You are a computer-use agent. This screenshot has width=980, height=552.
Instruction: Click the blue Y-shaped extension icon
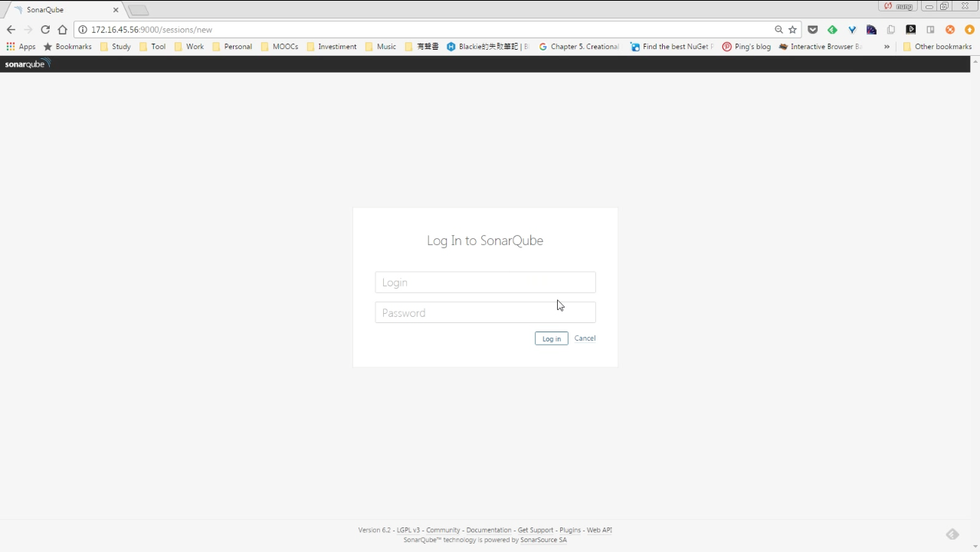(x=851, y=30)
